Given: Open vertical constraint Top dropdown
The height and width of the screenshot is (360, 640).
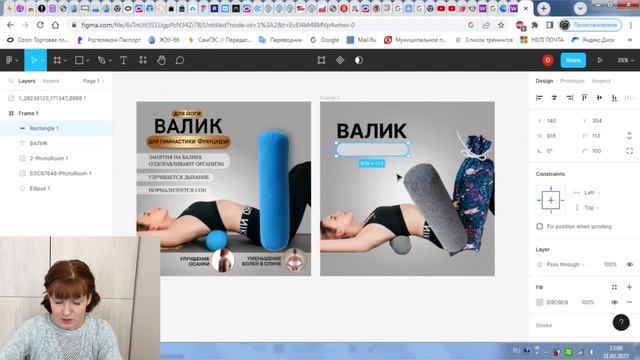Looking at the screenshot, I should pos(592,208).
